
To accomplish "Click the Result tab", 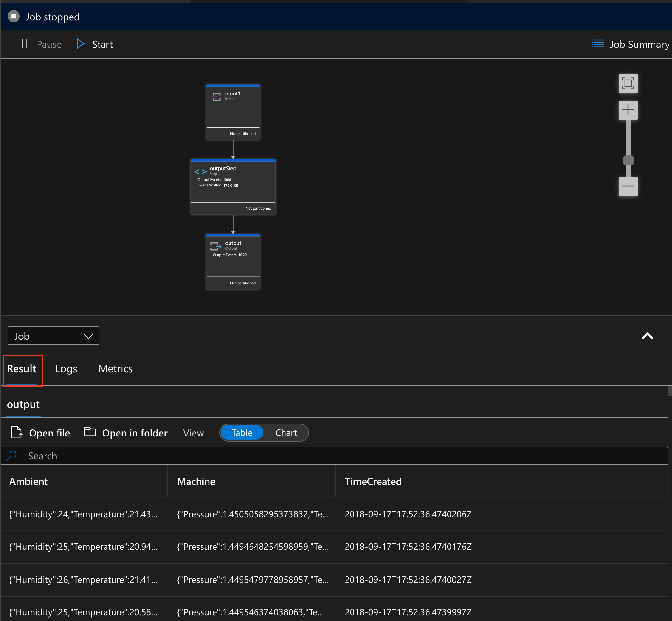I will [22, 368].
